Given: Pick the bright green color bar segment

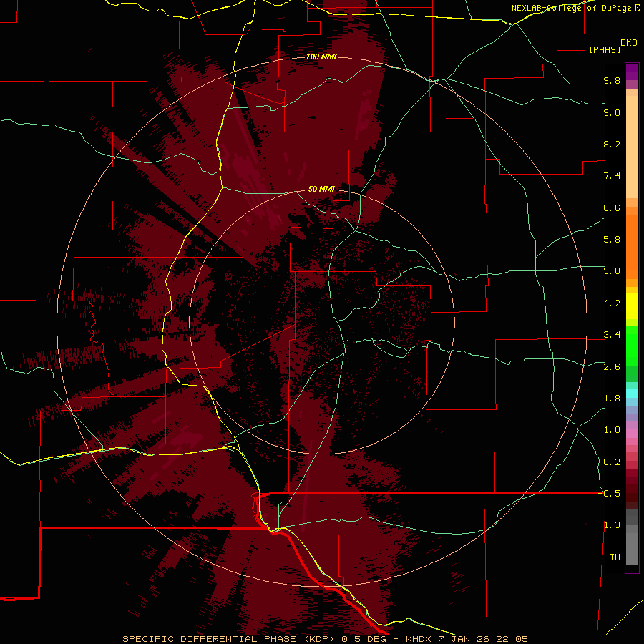Looking at the screenshot, I should [x=632, y=345].
